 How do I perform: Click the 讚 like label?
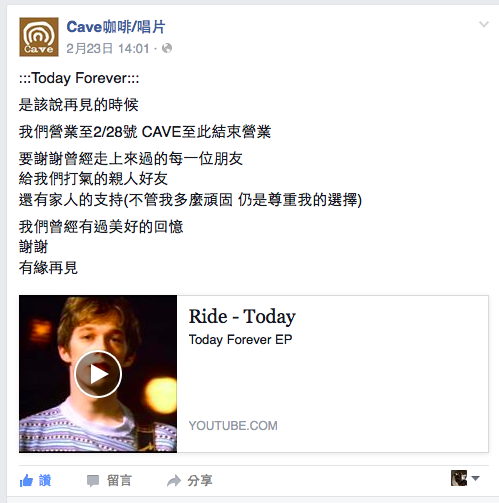[45, 481]
